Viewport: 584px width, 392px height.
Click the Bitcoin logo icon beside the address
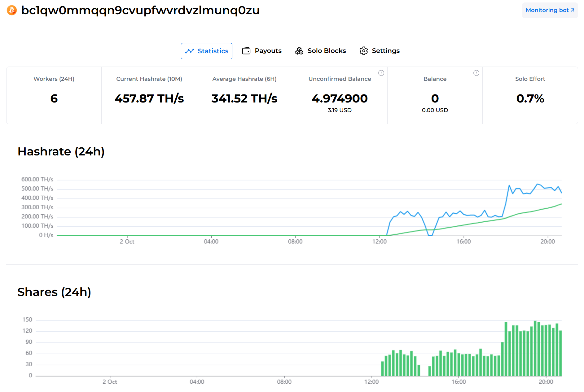point(12,10)
